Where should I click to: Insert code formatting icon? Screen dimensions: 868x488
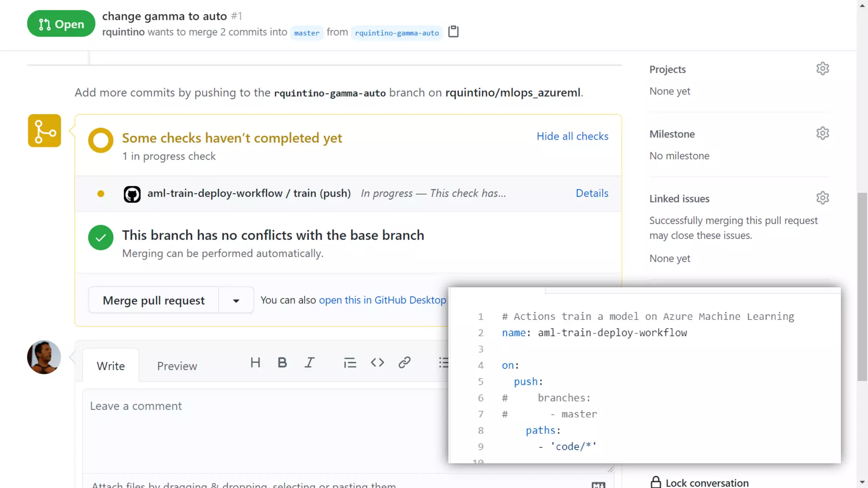(377, 363)
